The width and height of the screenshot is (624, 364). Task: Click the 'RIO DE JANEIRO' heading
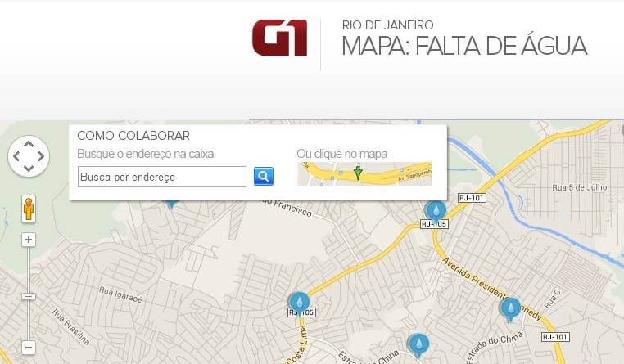pos(387,25)
